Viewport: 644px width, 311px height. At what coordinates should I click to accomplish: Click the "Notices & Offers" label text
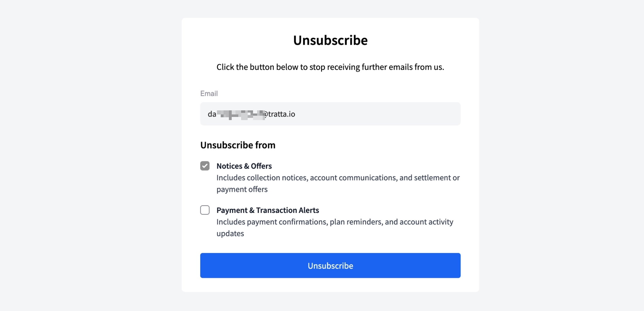(244, 166)
